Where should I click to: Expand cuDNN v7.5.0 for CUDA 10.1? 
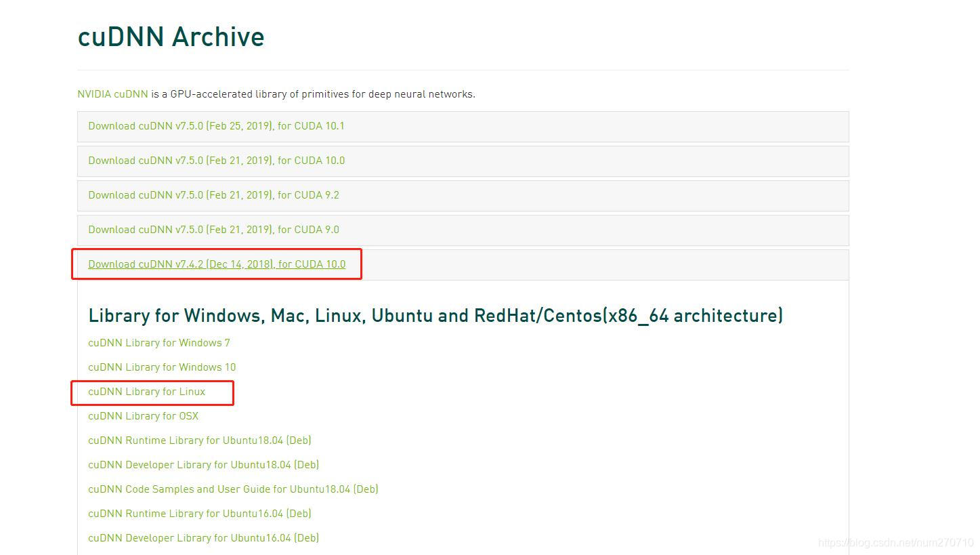click(216, 126)
